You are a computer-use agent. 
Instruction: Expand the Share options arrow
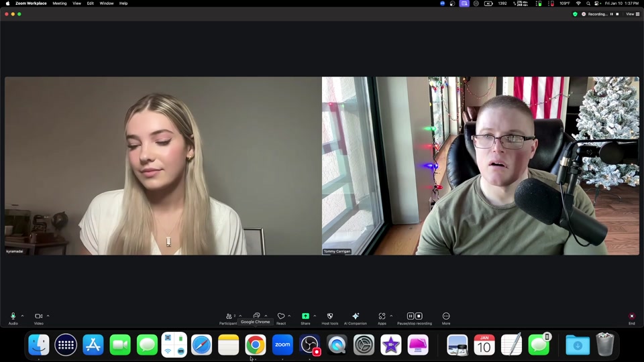pyautogui.click(x=315, y=316)
